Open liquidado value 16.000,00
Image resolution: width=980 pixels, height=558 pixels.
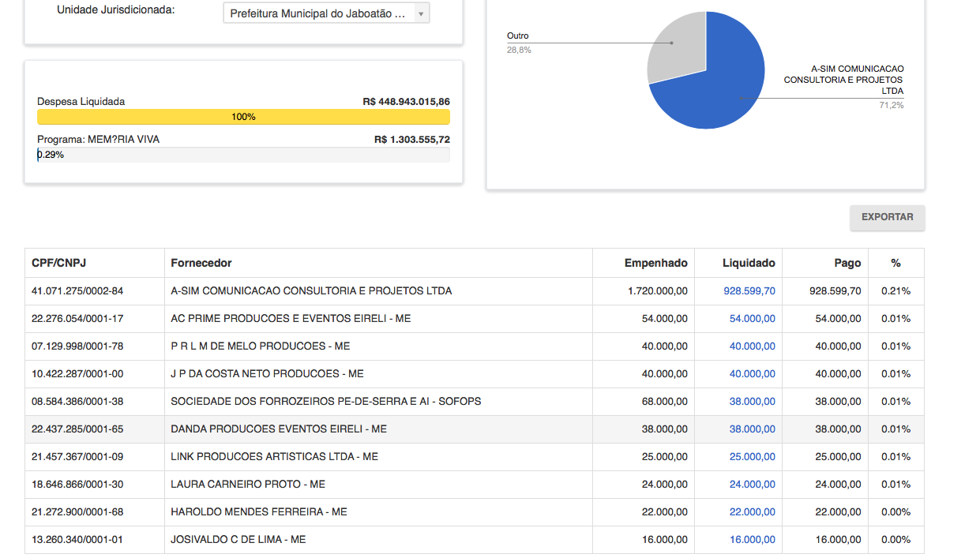point(752,540)
